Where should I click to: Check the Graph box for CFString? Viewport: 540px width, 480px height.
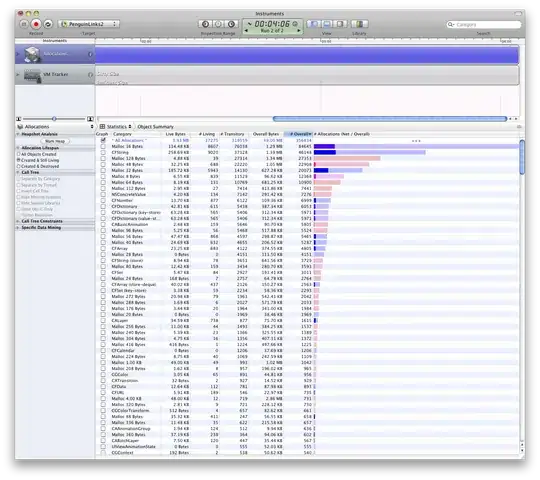(x=103, y=152)
